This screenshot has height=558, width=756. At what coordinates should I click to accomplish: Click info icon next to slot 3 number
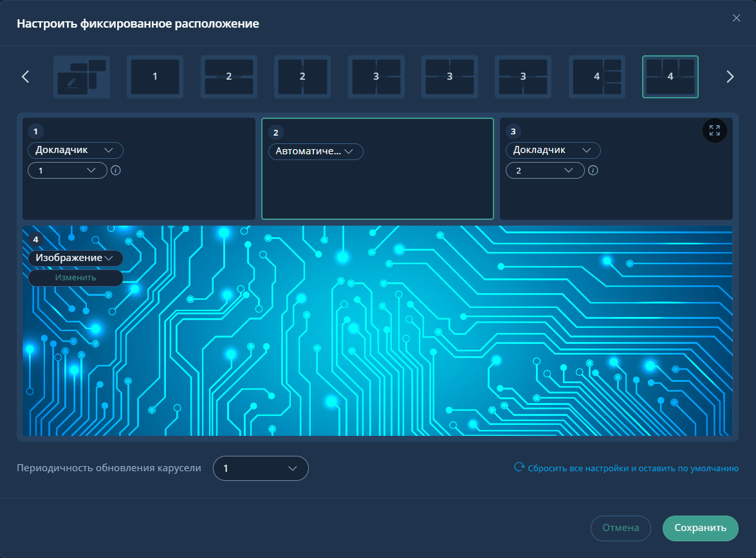(x=593, y=170)
